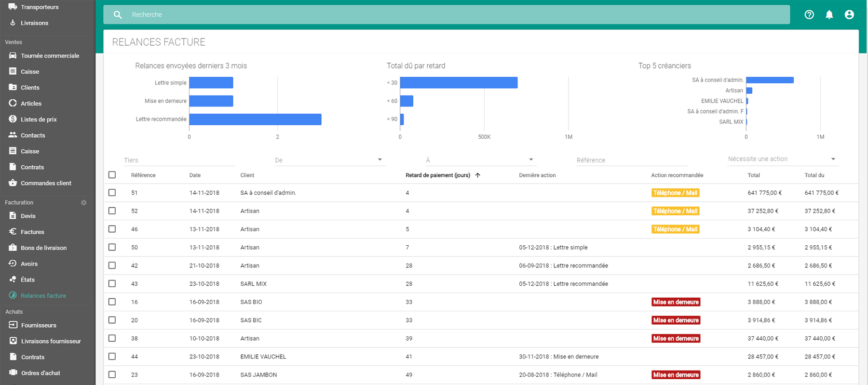Click the Lettre recommandée chart bar
The width and height of the screenshot is (868, 385).
pyautogui.click(x=255, y=119)
